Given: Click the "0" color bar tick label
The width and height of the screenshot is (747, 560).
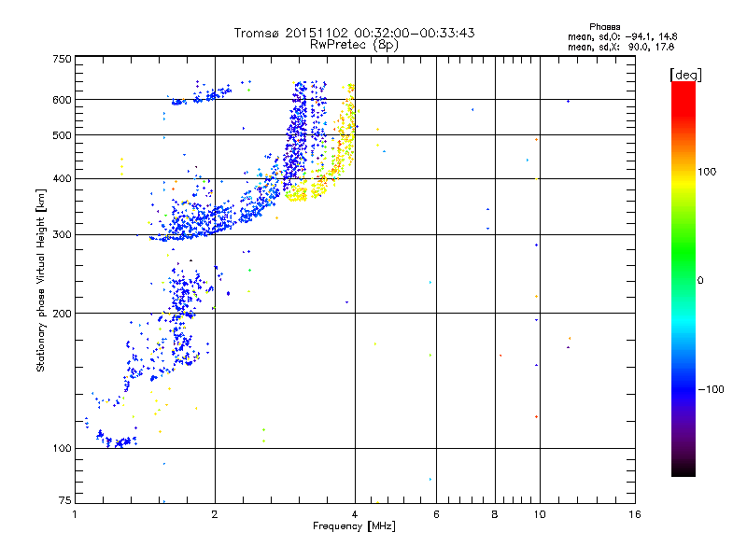Looking at the screenshot, I should (x=700, y=281).
